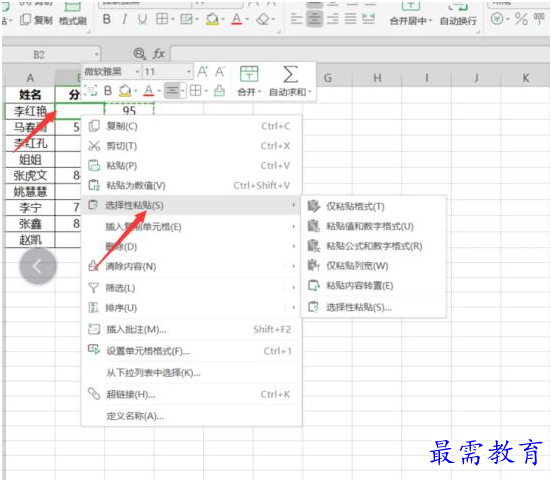
Task: Click into the formula bar
Action: [x=360, y=54]
